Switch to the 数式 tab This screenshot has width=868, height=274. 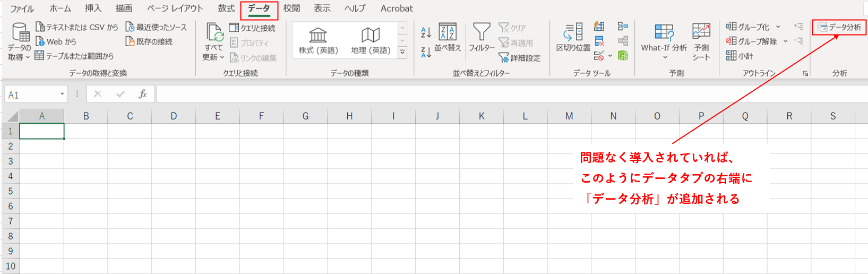(x=226, y=8)
